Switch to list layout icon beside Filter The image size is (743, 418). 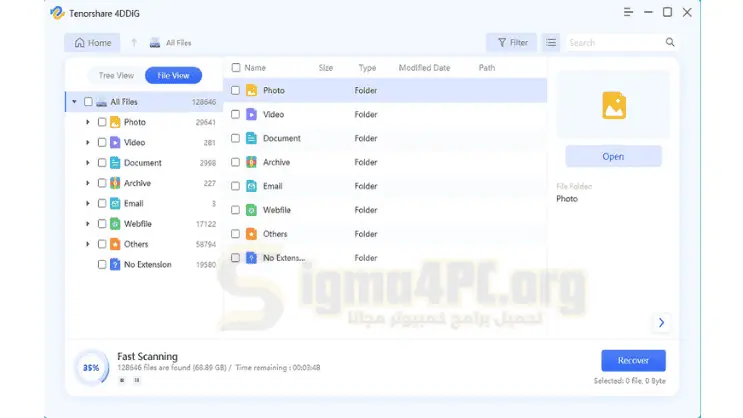(x=551, y=43)
